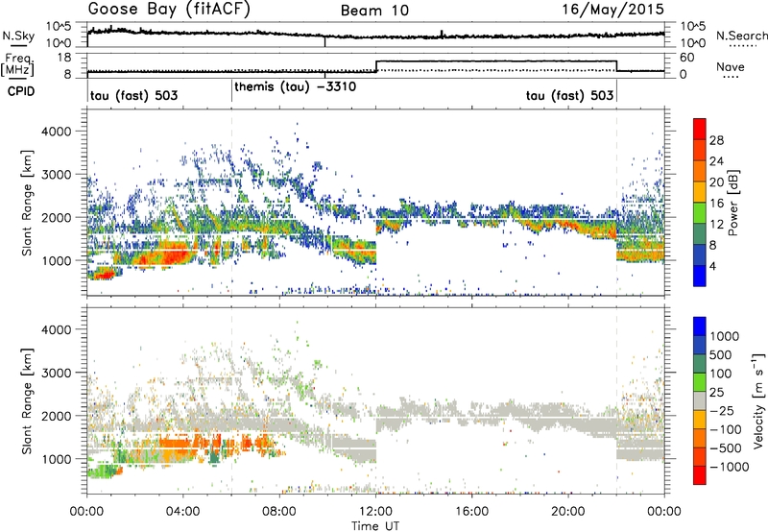The image size is (768, 532).
Task: Click the 'tau (fast) 503' label near 22:00
Action: point(569,95)
